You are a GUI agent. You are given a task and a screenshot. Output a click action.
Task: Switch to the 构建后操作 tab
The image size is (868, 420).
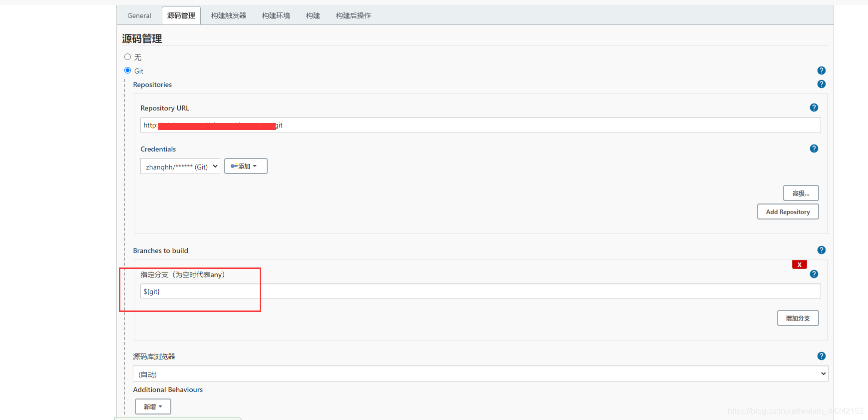coord(353,15)
